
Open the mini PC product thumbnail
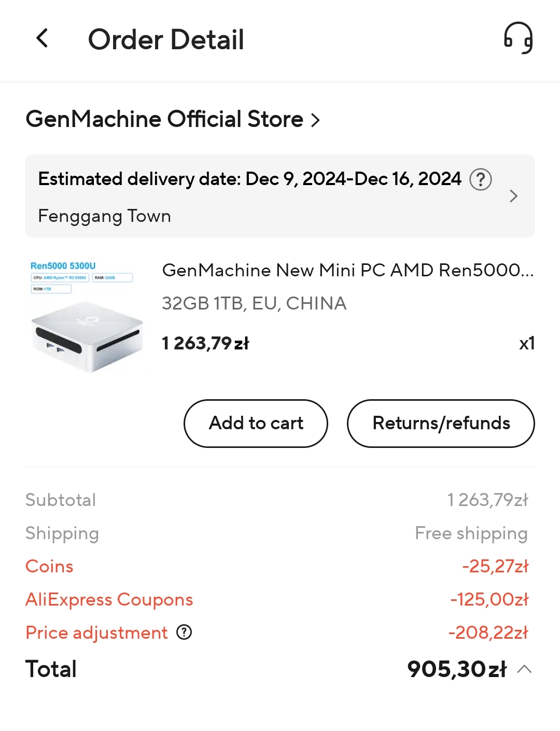coord(86,316)
